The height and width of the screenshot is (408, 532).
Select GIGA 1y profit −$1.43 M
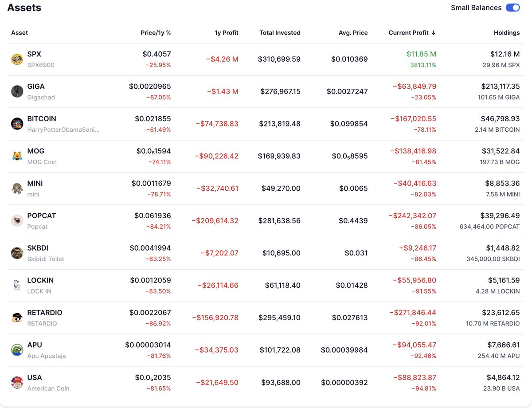[x=223, y=91]
